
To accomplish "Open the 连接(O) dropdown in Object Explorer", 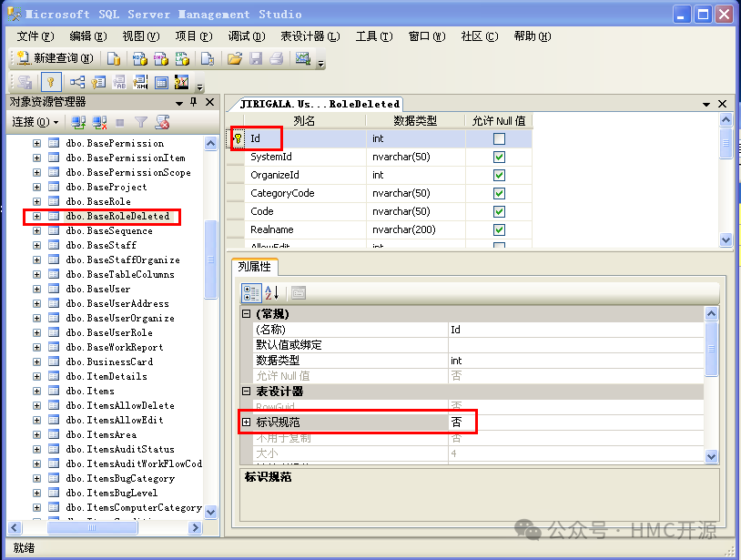I will tap(36, 122).
